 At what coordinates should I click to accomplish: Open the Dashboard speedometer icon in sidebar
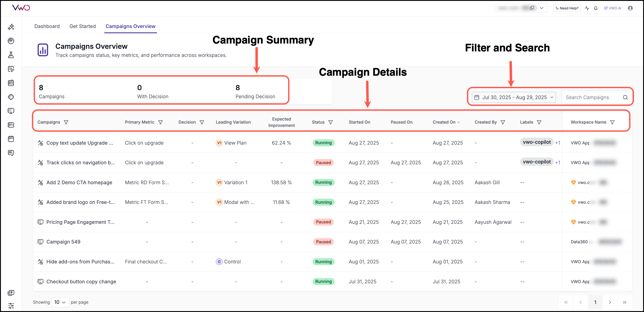11,41
